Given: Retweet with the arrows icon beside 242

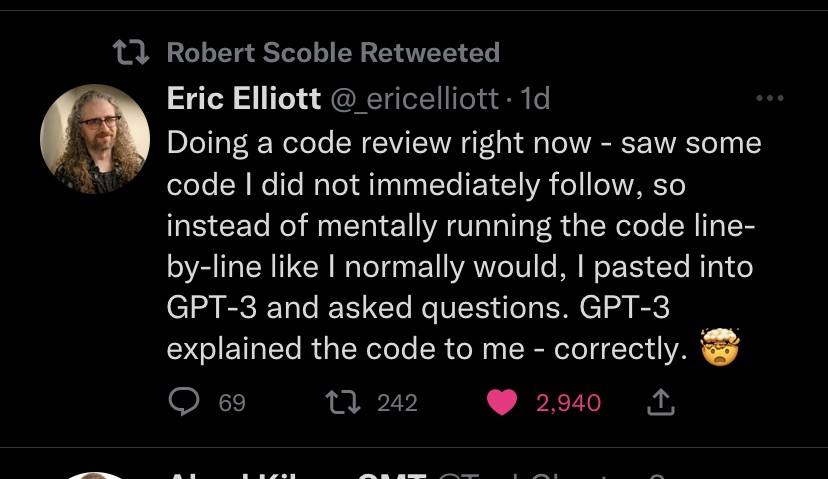Looking at the screenshot, I should pyautogui.click(x=343, y=402).
